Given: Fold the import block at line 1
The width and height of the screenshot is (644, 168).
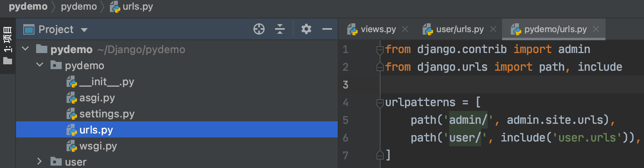Looking at the screenshot, I should [380, 50].
